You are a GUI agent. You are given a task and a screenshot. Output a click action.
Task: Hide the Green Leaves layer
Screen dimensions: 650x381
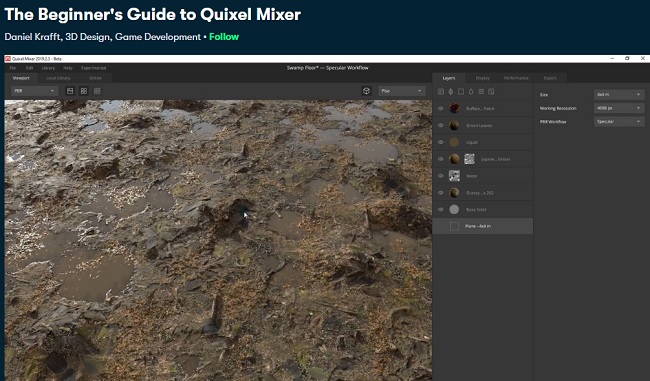click(x=441, y=125)
